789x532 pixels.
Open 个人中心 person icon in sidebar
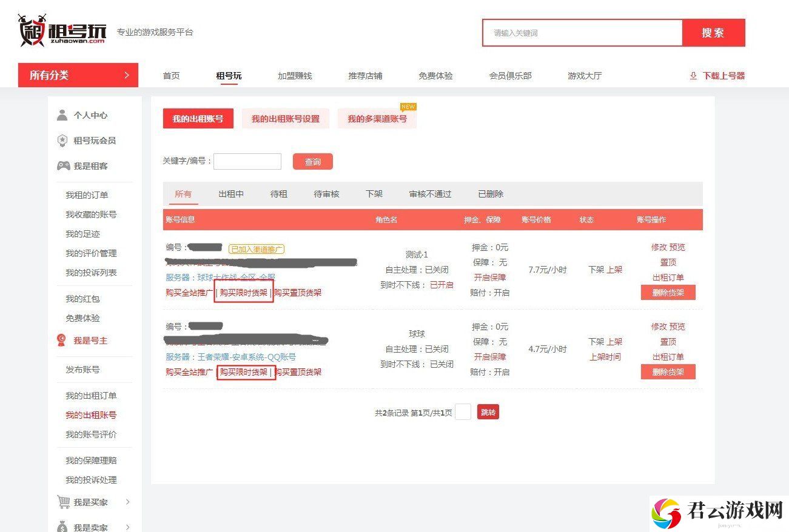pos(62,115)
